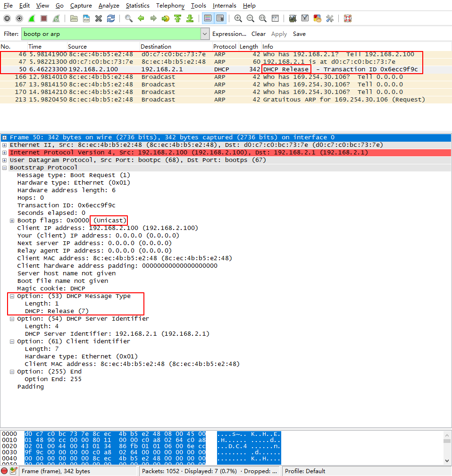Reload the capture file
This screenshot has width=452, height=476.
click(111, 18)
